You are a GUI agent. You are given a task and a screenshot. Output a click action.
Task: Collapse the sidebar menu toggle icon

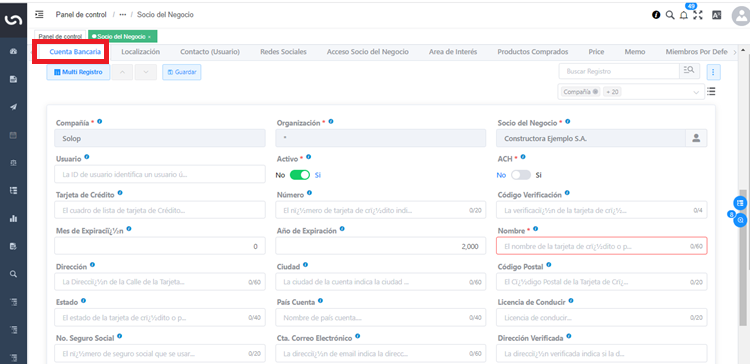pos(39,14)
